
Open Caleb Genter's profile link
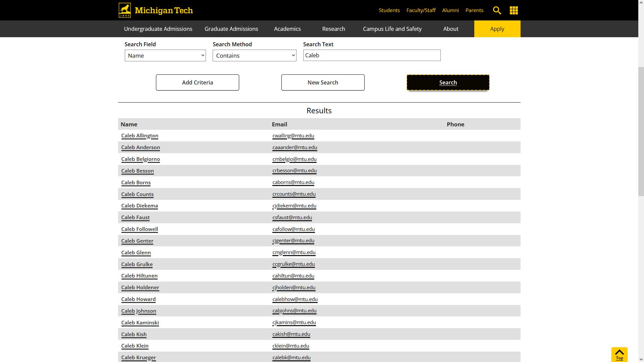tap(137, 241)
